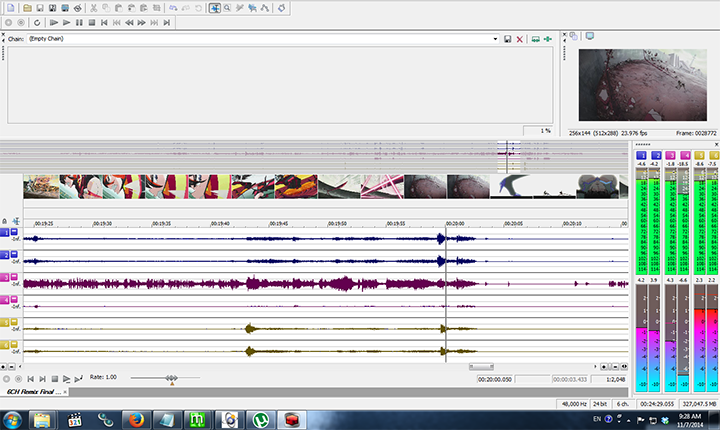Viewport: 720px width, 430px height.
Task: Switch to the 6CH Remix Final tab
Action: coord(28,392)
